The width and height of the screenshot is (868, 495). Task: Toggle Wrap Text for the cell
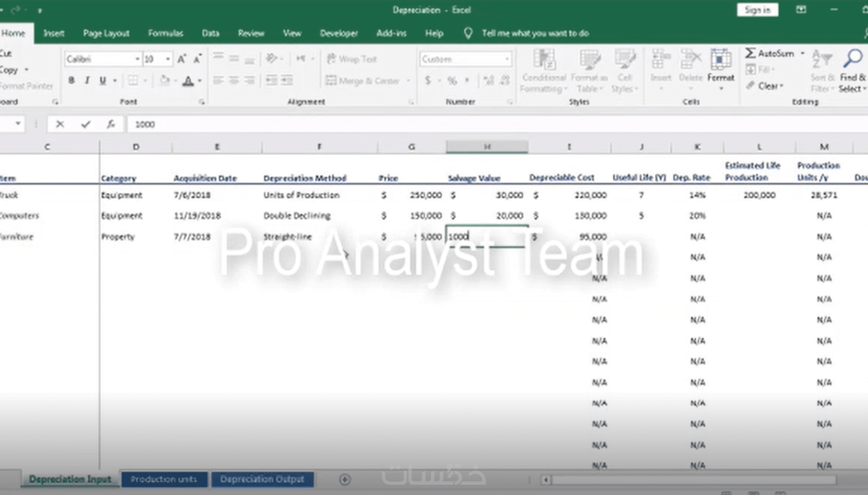click(352, 59)
